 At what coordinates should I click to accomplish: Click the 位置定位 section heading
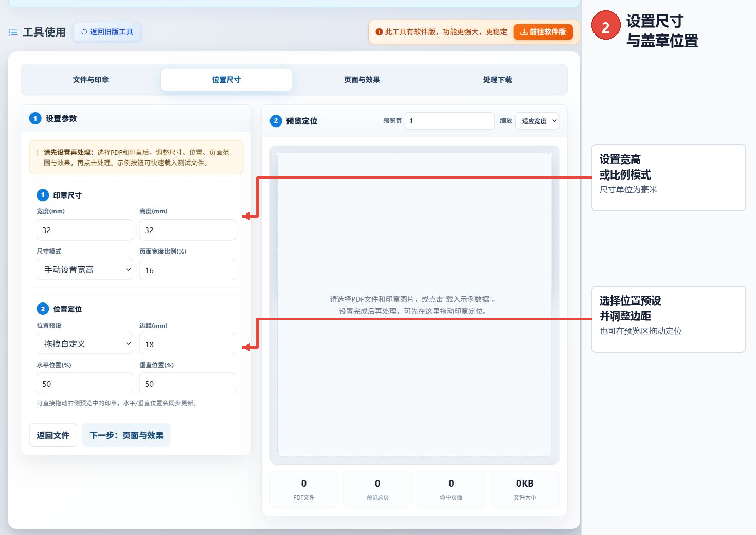[x=67, y=309]
